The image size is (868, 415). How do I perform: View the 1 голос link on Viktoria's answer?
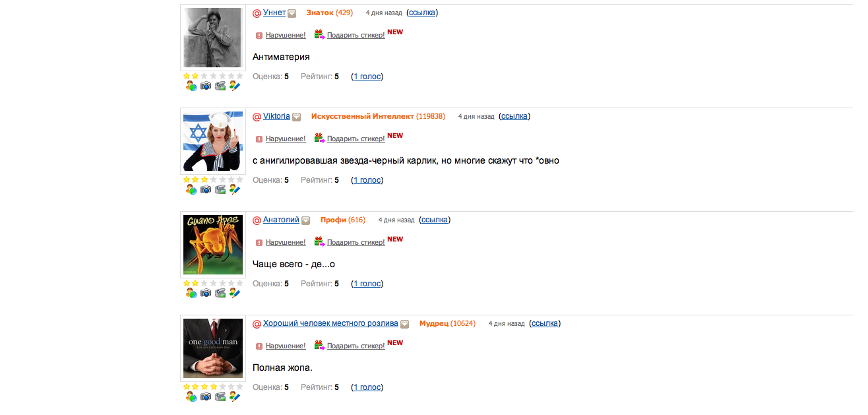(367, 180)
